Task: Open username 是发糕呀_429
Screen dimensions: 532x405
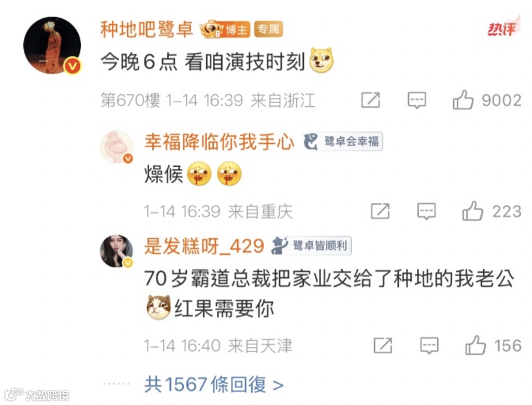Action: (x=204, y=246)
